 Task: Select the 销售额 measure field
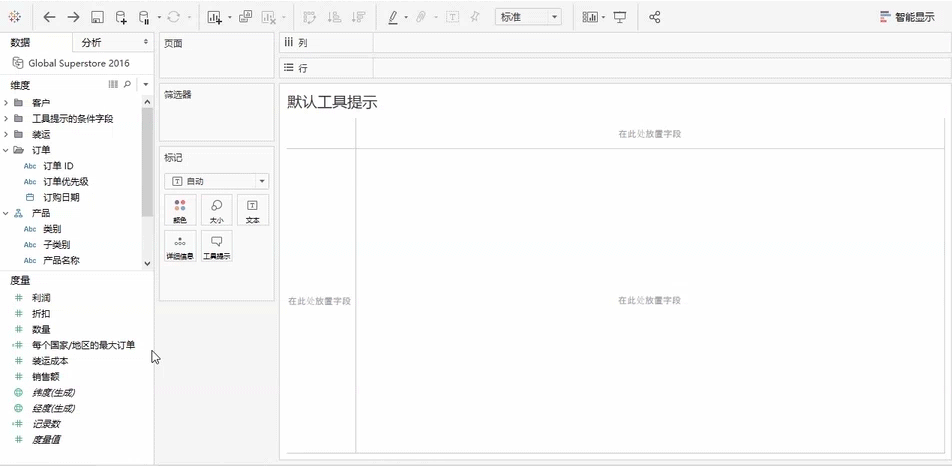45,377
